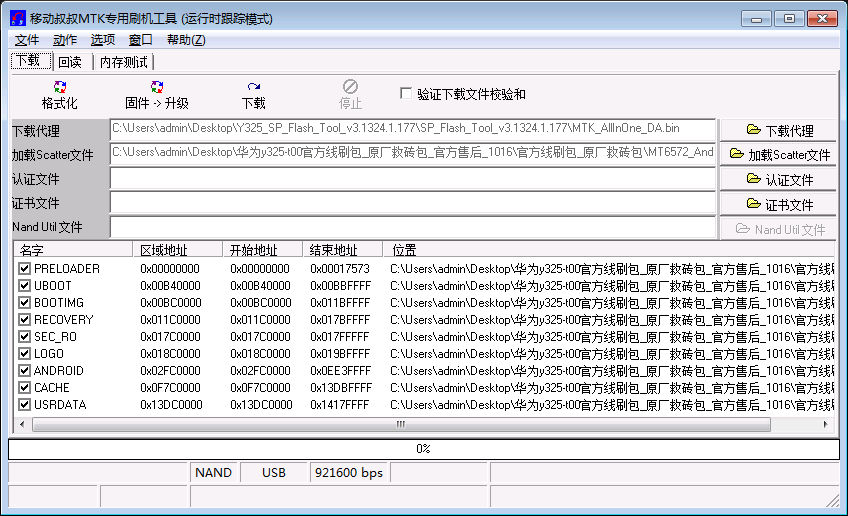
Task: Close the flash tool window
Action: coord(822,19)
